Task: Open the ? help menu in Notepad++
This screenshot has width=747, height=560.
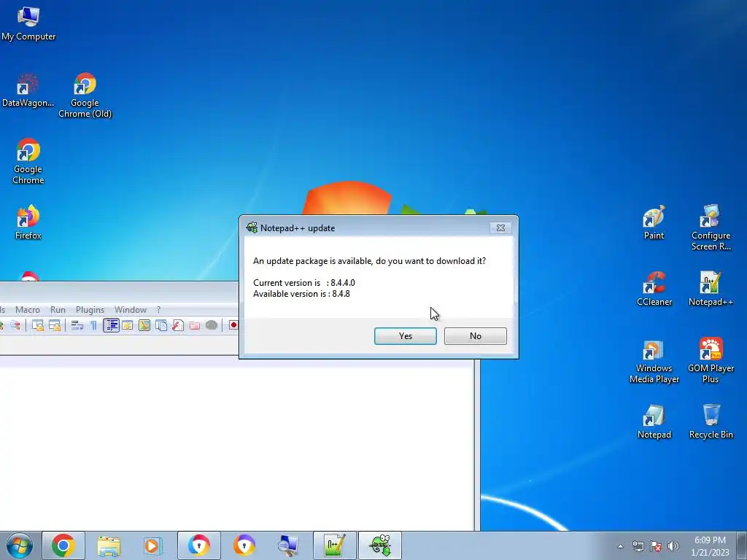Action: point(158,309)
